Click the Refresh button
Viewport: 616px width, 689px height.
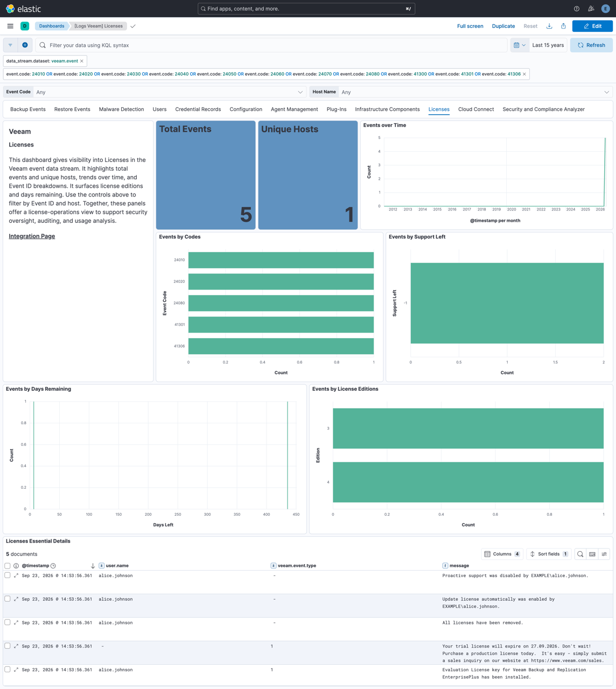click(591, 45)
